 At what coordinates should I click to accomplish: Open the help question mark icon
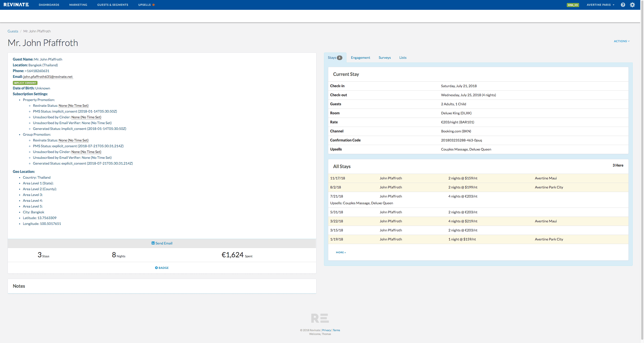coord(623,5)
